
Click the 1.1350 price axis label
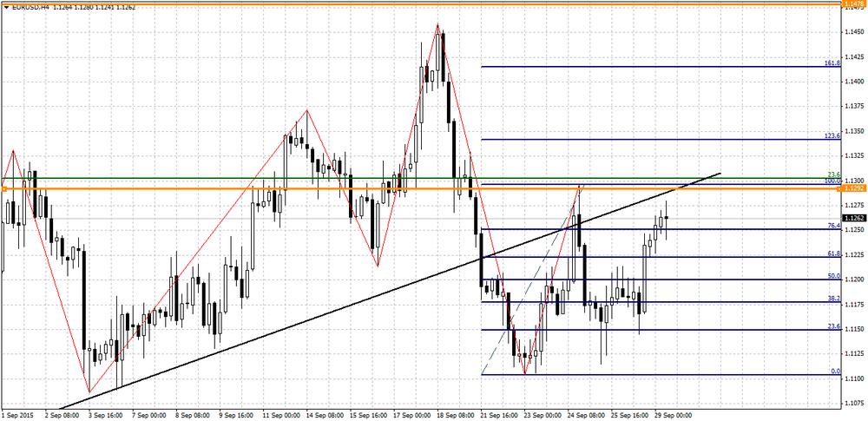(853, 131)
